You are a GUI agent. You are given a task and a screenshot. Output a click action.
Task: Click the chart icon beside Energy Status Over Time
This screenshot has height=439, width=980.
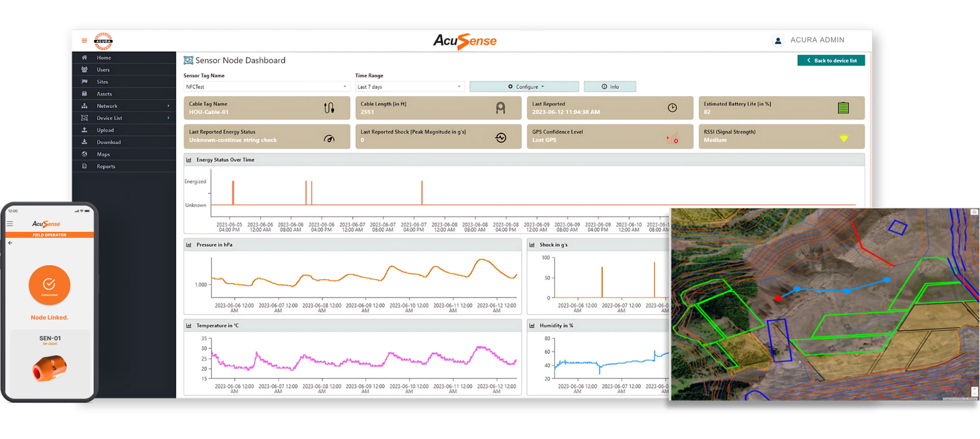189,160
